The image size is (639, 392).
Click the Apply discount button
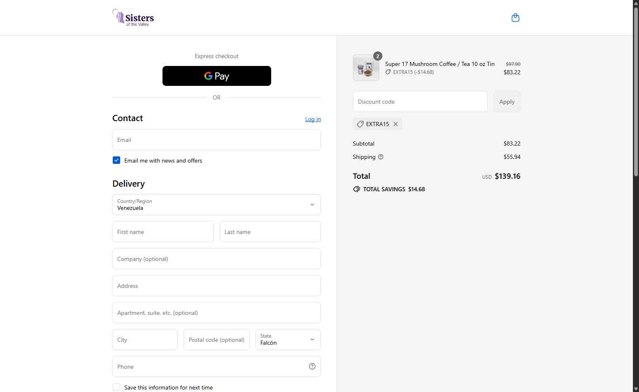coord(507,101)
